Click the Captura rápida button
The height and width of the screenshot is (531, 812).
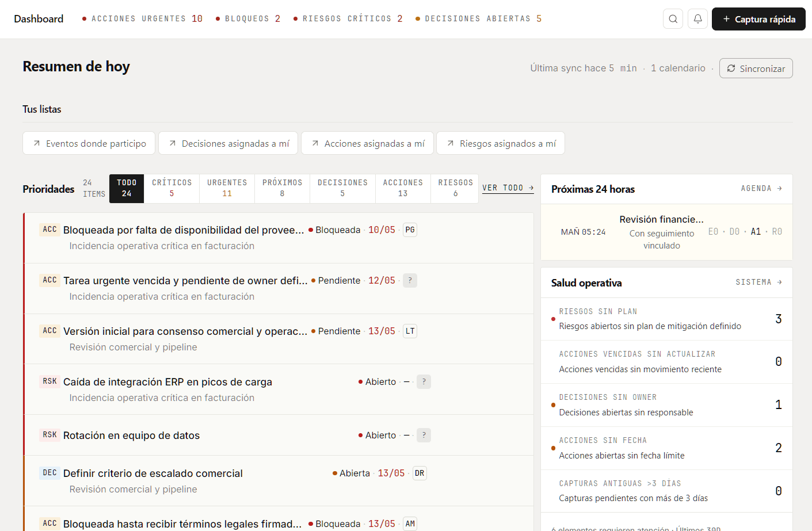[x=758, y=19]
